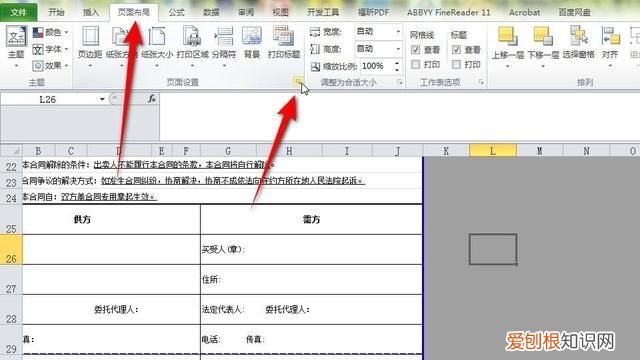The image size is (640, 360).
Task: Click the 本合同自 row 24 text
Action: tap(89, 197)
